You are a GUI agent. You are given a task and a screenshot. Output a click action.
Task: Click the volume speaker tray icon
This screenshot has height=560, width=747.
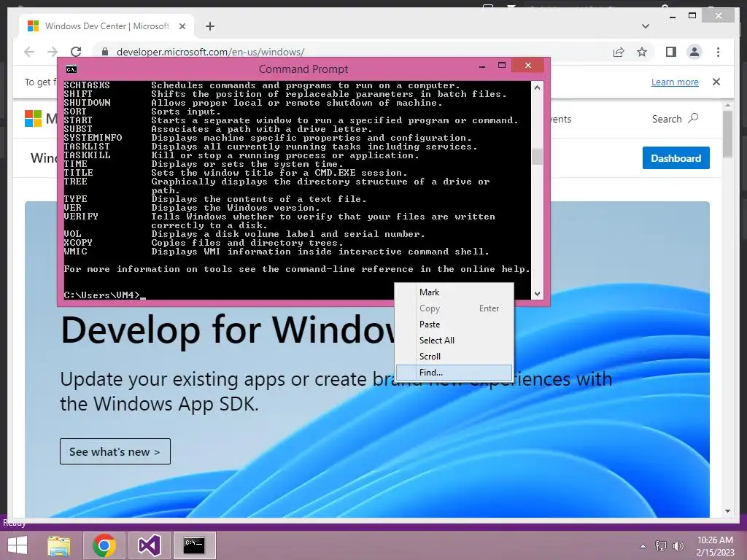point(678,546)
